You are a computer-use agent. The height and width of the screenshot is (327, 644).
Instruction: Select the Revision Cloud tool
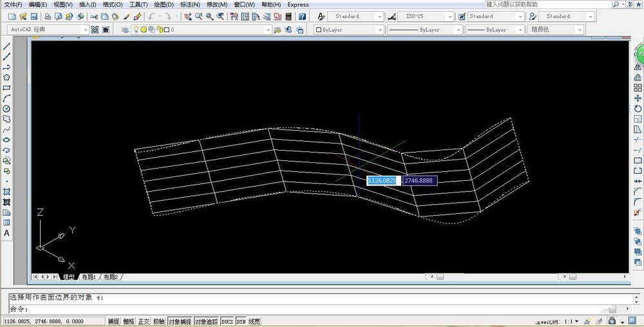coord(6,119)
